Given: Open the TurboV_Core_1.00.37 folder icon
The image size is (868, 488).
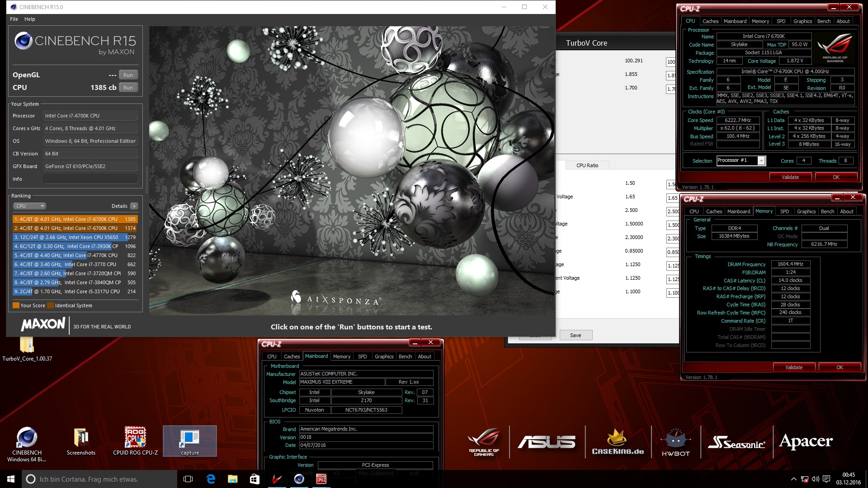Looking at the screenshot, I should 27,349.
